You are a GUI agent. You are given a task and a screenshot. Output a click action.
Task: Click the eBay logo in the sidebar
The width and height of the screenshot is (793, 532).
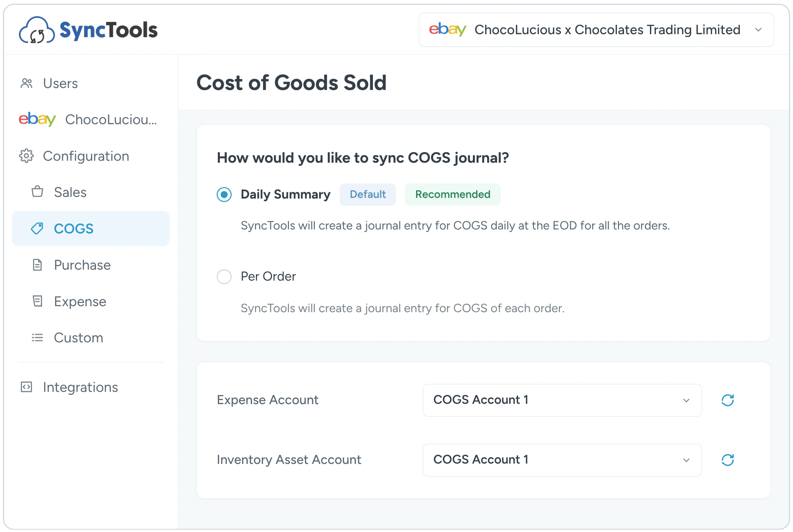click(x=37, y=119)
